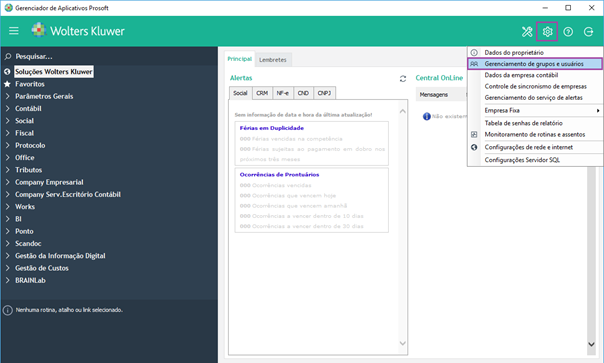Expand Company Serv.Escritório Contábil
This screenshot has width=604, height=363.
pyautogui.click(x=7, y=195)
